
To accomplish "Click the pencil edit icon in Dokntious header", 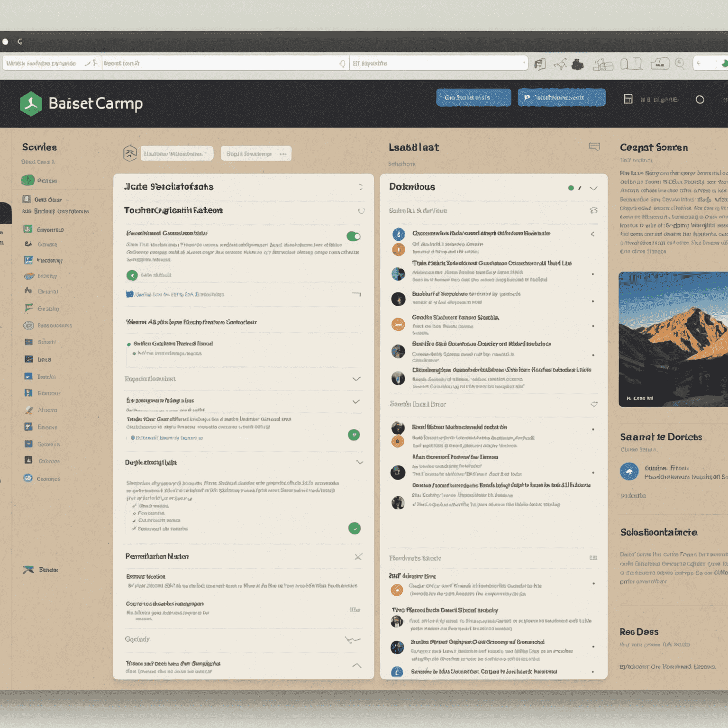I will pyautogui.click(x=580, y=188).
